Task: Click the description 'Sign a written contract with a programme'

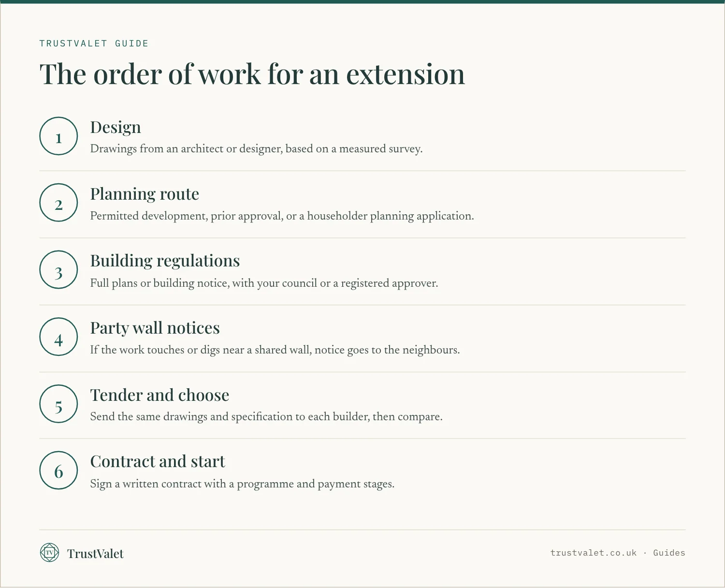Action: [242, 484]
